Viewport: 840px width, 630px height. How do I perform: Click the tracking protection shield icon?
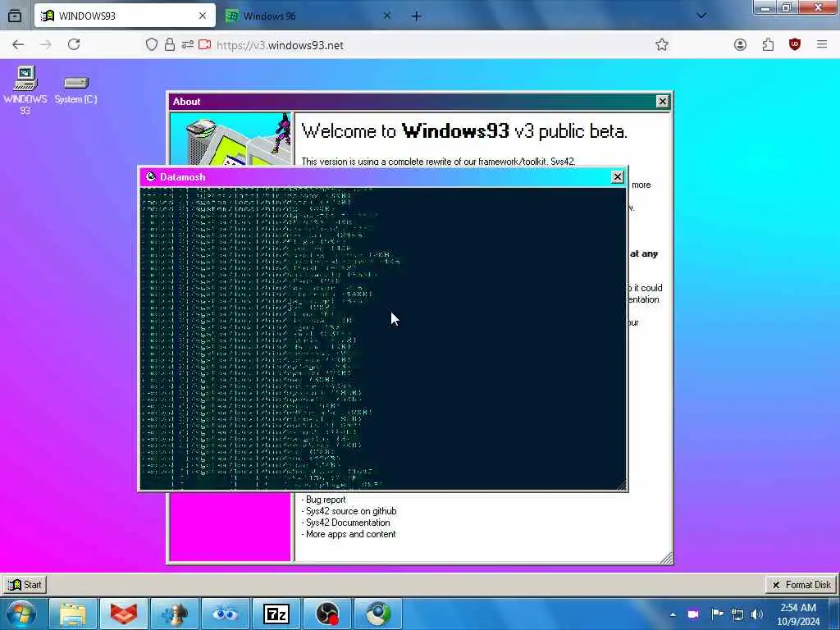[x=152, y=44]
